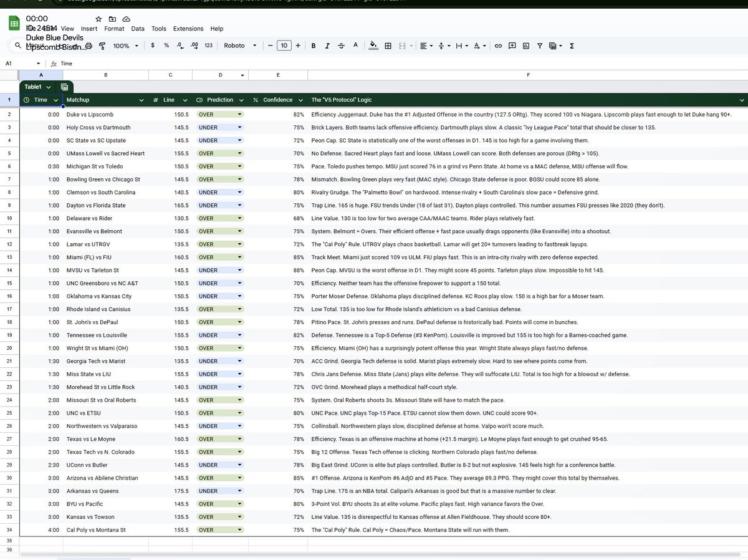Open the Extensions menu
The image size is (748, 560).
click(188, 29)
